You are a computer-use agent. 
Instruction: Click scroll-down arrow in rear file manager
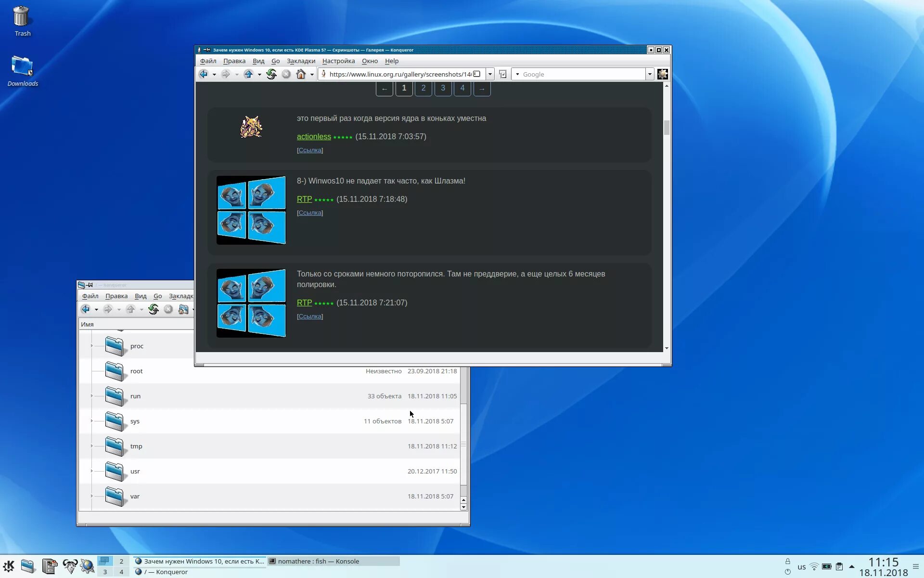(463, 507)
